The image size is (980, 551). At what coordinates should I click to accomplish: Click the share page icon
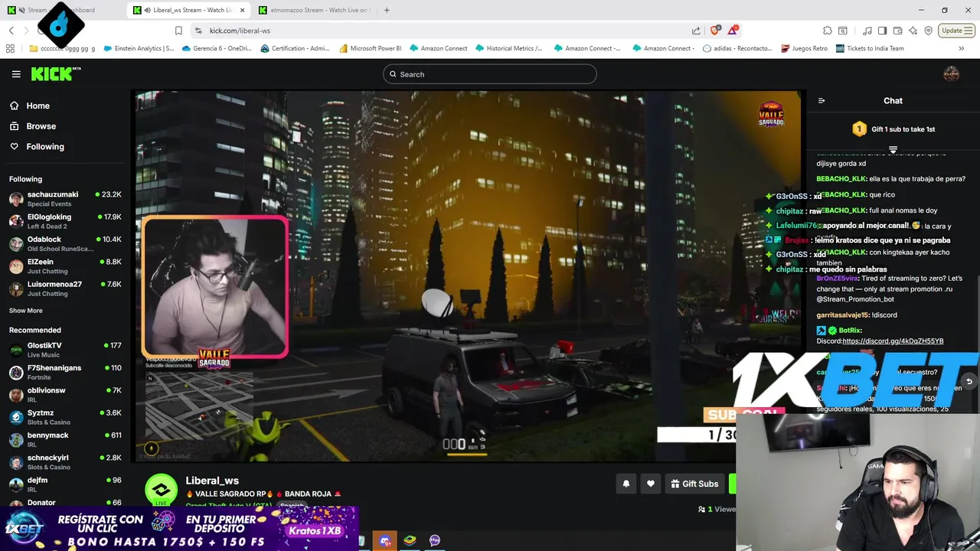coord(696,31)
